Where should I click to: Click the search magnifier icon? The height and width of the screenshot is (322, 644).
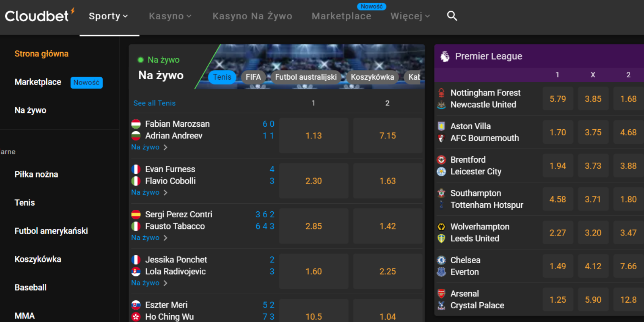452,16
